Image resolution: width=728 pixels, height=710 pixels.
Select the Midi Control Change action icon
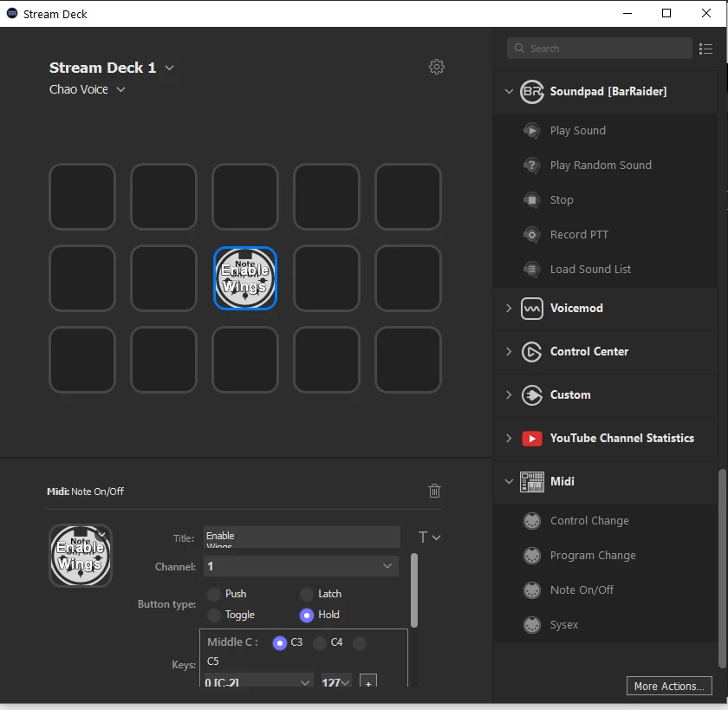[x=531, y=521]
